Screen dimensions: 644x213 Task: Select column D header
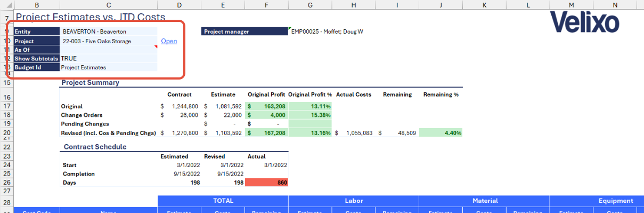[180, 5]
